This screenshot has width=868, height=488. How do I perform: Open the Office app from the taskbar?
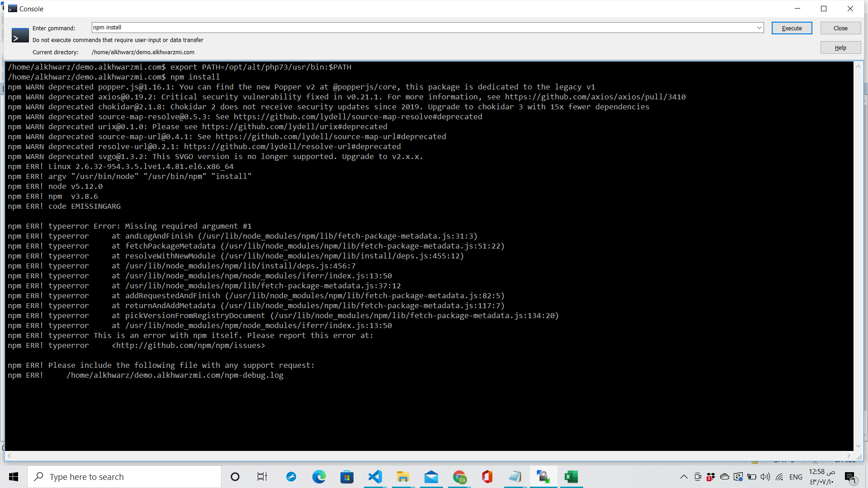coord(487,477)
